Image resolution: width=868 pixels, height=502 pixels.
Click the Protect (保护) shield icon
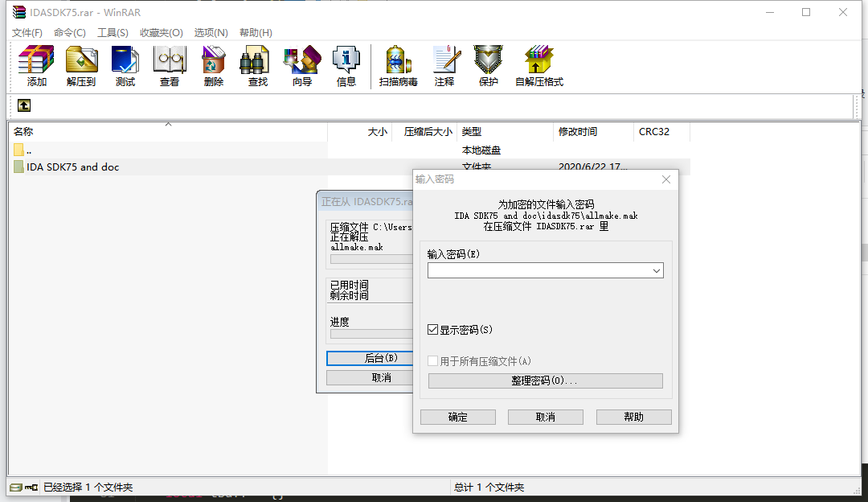(489, 60)
